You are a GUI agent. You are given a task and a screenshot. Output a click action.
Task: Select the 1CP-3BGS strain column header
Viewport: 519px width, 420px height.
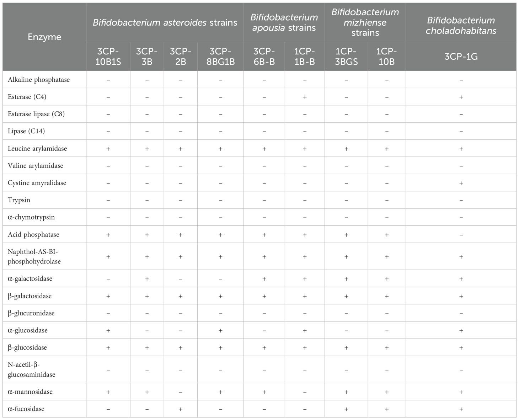346,57
